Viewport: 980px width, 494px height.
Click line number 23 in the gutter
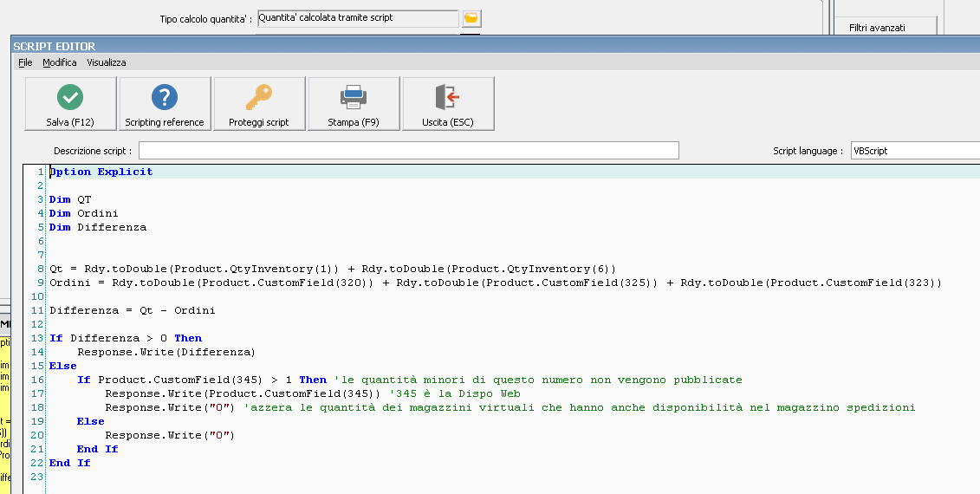(36, 477)
